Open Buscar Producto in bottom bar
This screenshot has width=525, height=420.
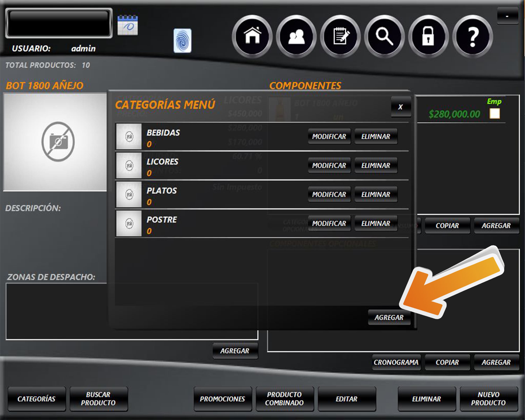tap(99, 399)
